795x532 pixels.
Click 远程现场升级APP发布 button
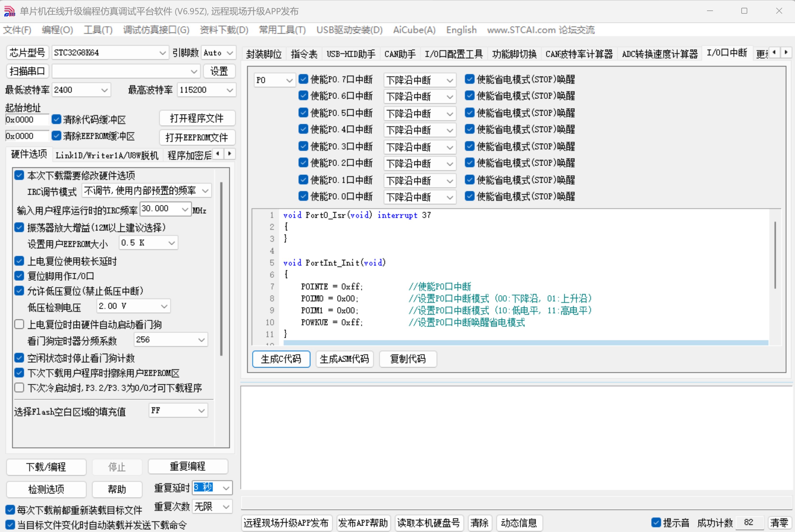click(286, 523)
